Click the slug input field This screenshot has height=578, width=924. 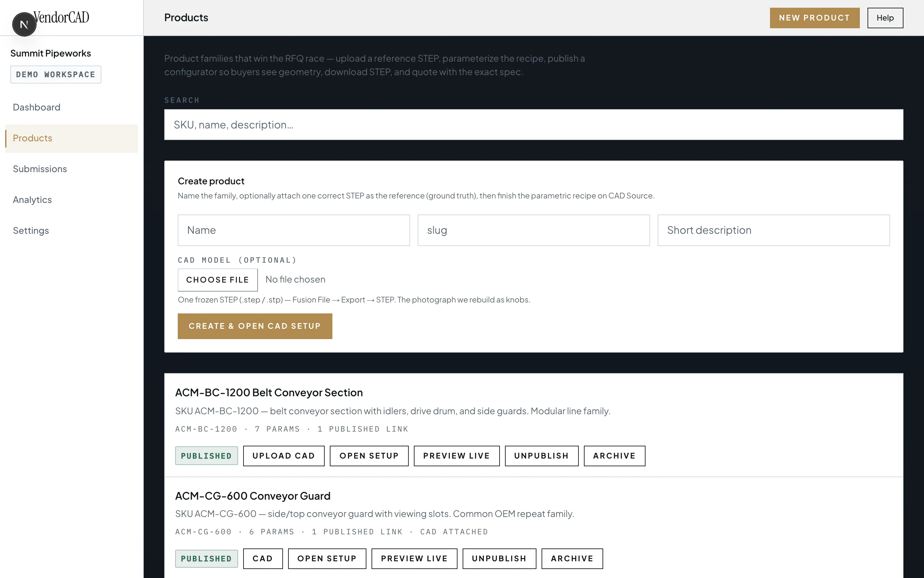coord(534,230)
